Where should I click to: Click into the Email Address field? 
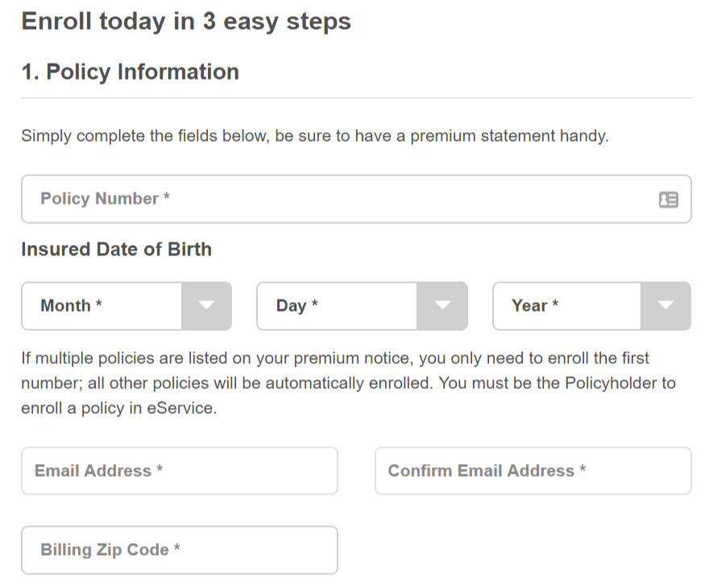click(x=180, y=471)
